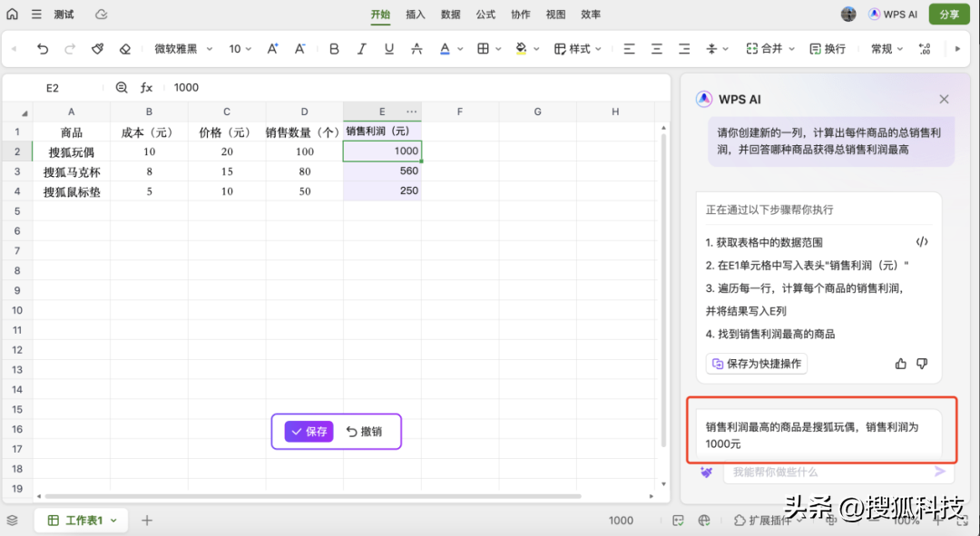Toggle underline formatting
This screenshot has width=980, height=536.
point(389,49)
